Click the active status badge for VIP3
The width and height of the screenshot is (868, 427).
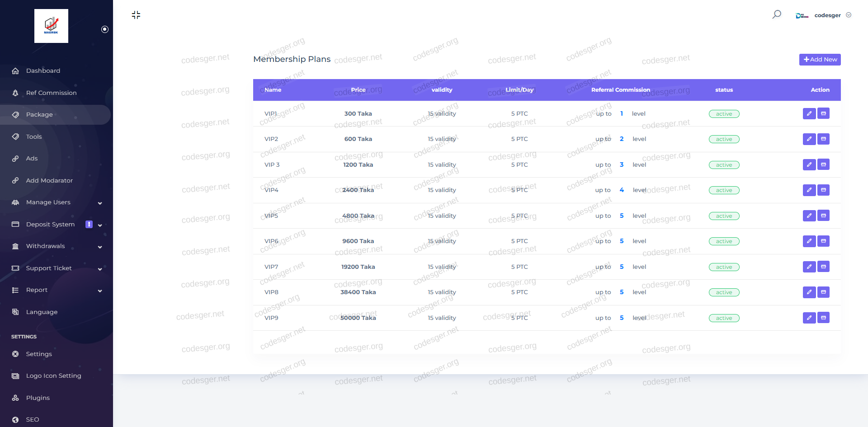point(724,165)
